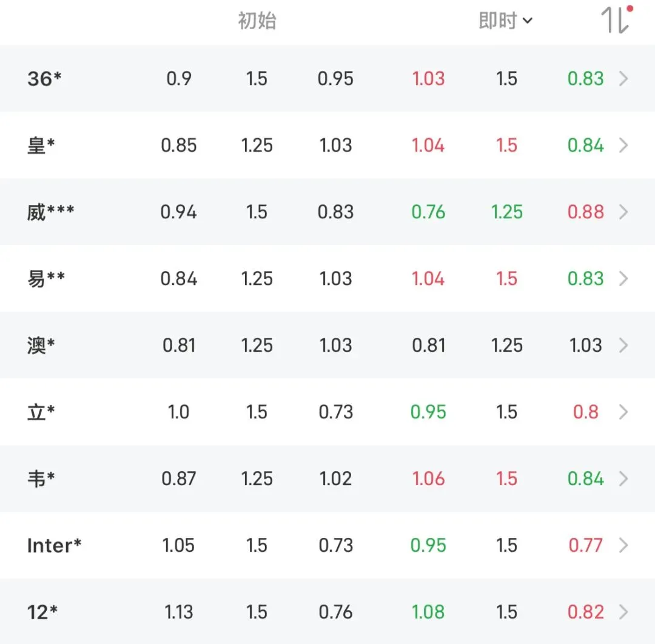Open details arrow for 韦* row
The height and width of the screenshot is (644, 655).
[x=623, y=478]
